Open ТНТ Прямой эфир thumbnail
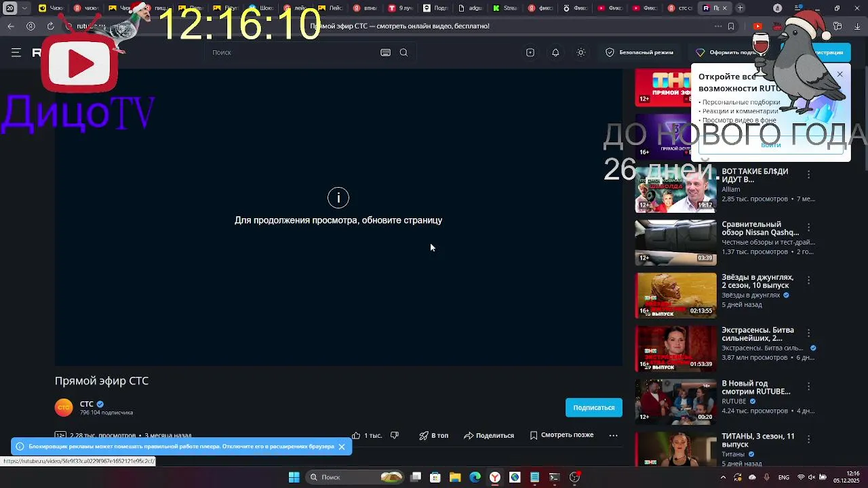 [x=662, y=88]
